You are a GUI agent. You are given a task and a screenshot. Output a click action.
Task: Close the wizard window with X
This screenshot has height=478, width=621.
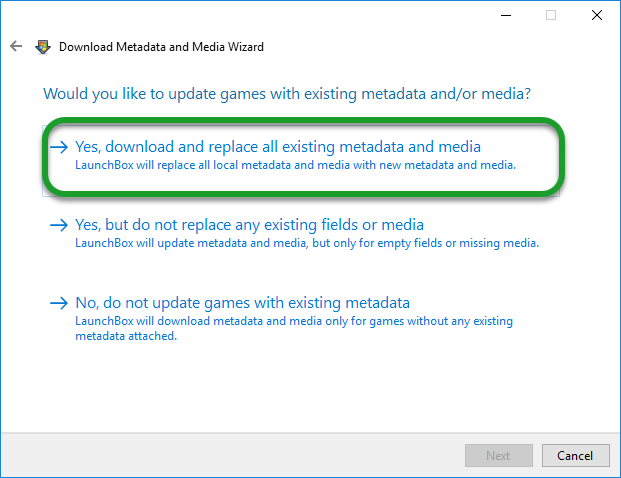(x=597, y=15)
